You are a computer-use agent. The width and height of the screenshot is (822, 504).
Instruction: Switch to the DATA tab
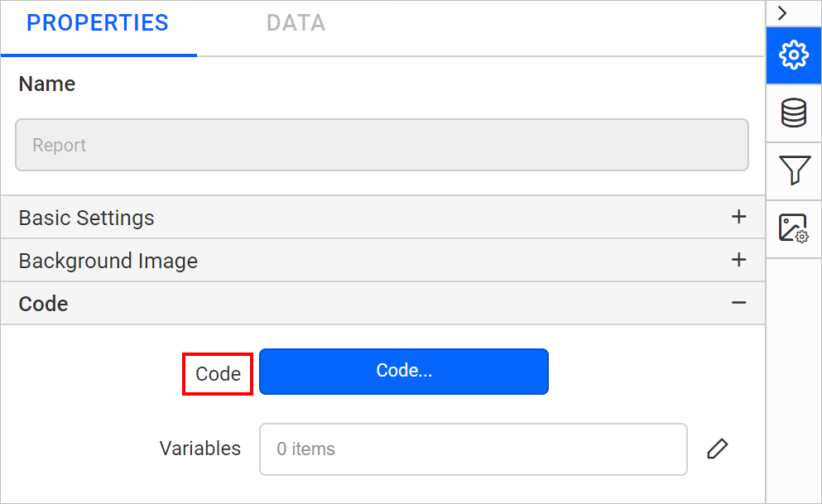296,23
